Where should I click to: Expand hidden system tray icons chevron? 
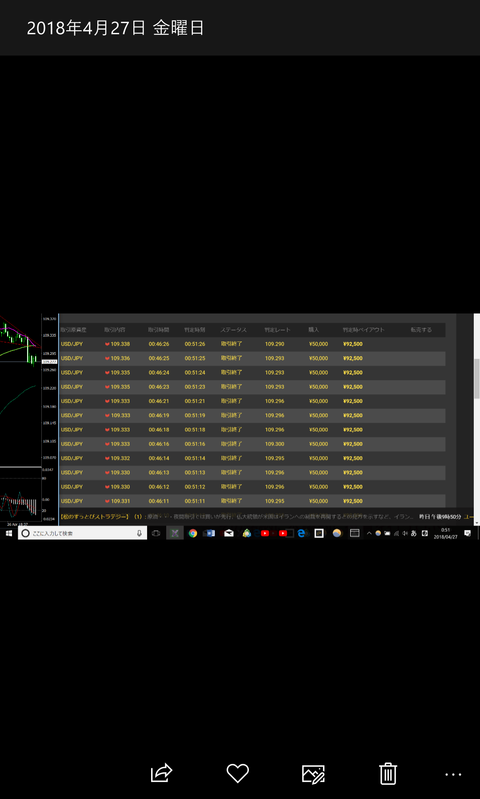pyautogui.click(x=369, y=533)
